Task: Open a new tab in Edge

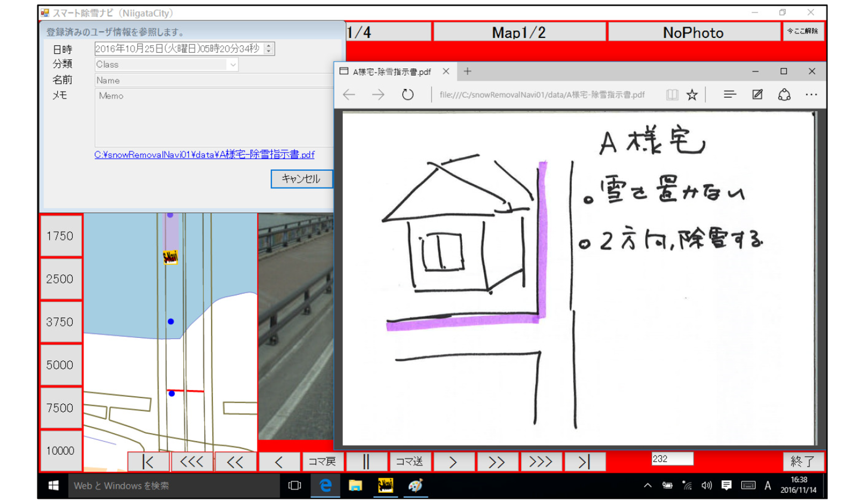Action: [x=467, y=71]
